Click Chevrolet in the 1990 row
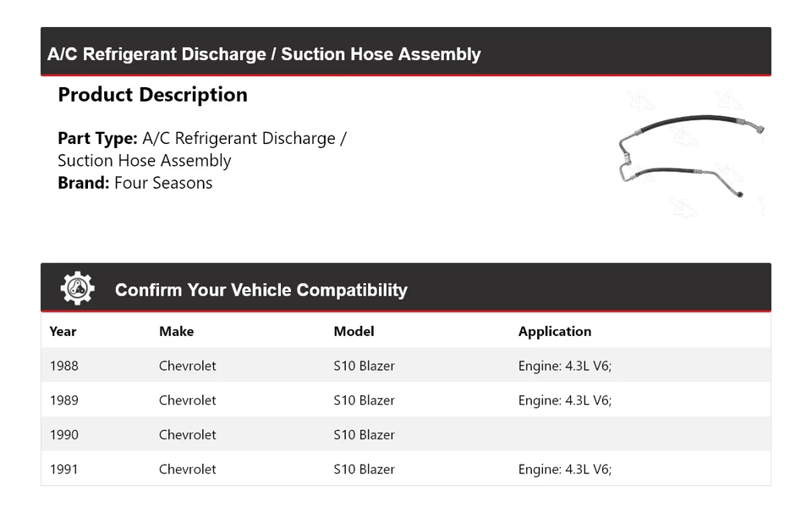This screenshot has height=513, width=812. [x=187, y=434]
